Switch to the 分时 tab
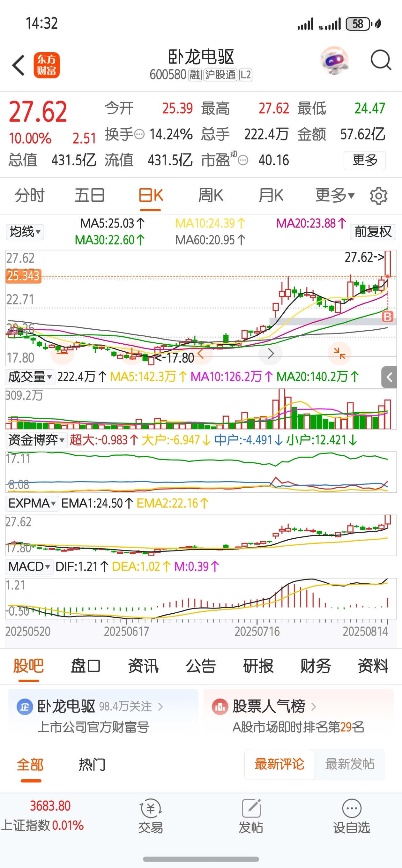The width and height of the screenshot is (402, 868). coord(30,195)
